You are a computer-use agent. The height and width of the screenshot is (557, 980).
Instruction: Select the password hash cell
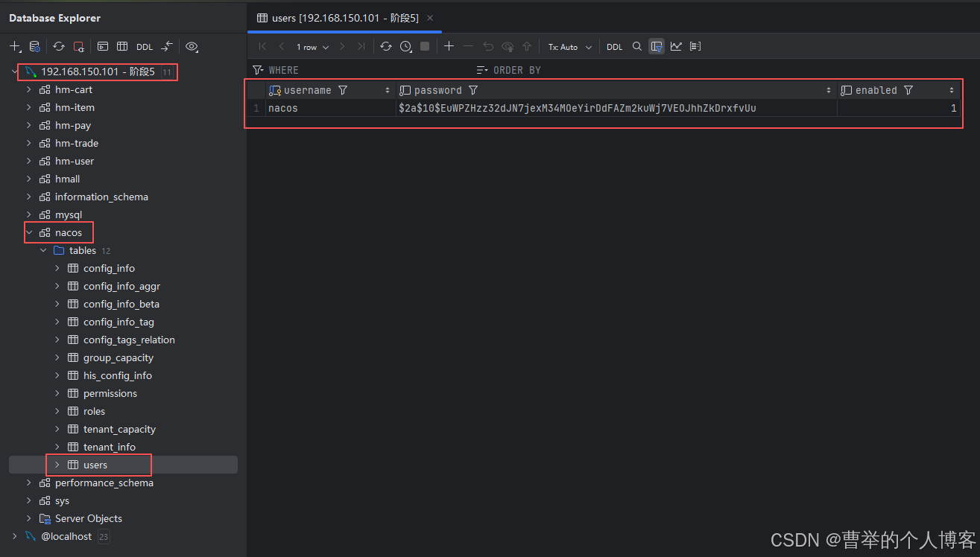click(x=616, y=108)
